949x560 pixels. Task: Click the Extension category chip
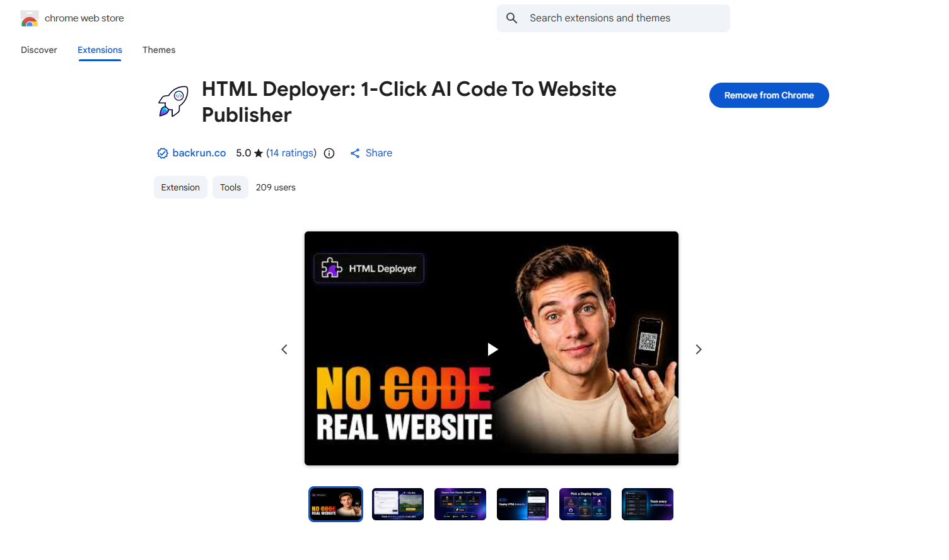180,187
